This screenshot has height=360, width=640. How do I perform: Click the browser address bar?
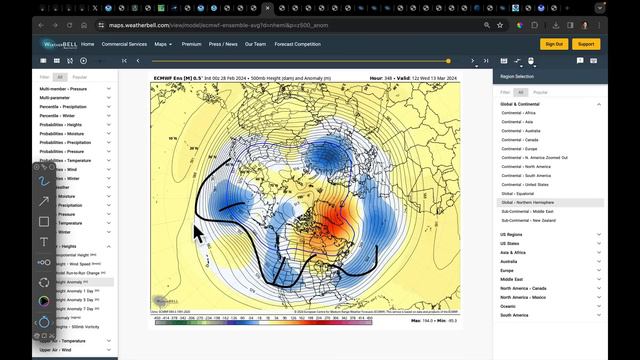pyautogui.click(x=286, y=25)
